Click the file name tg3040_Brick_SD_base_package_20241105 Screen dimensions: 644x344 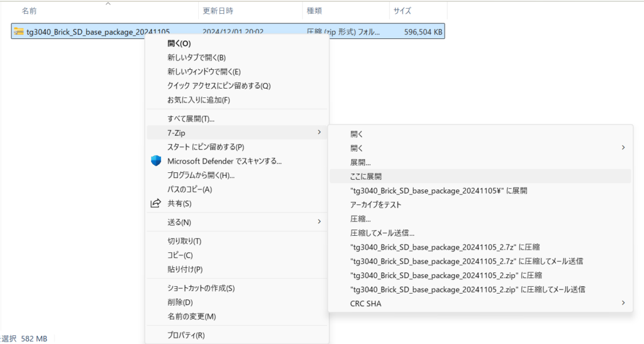coord(98,31)
